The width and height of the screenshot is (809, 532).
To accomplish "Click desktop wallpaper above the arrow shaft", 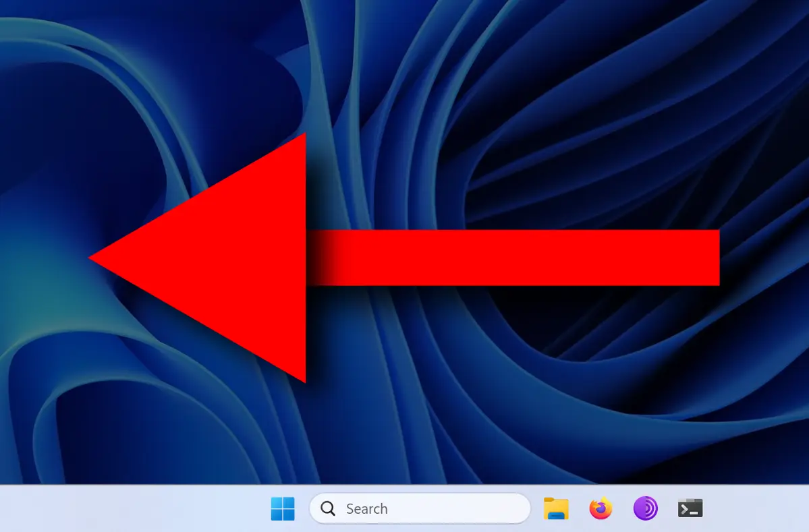I will (513, 169).
